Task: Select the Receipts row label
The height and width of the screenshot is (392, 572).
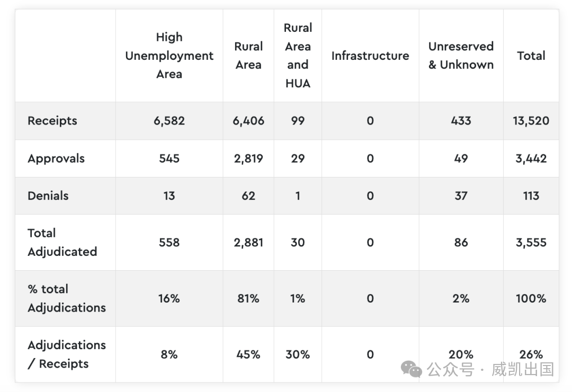Action: coord(52,121)
